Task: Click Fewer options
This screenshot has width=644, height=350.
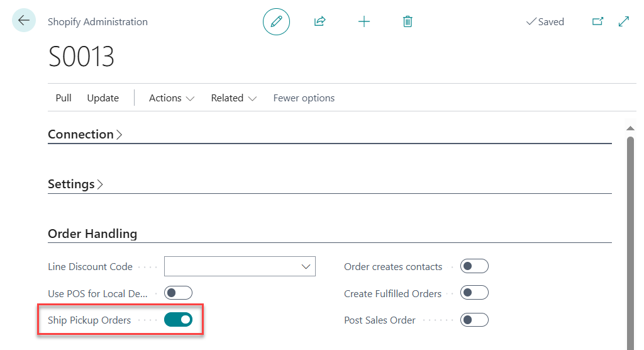Action: click(304, 98)
